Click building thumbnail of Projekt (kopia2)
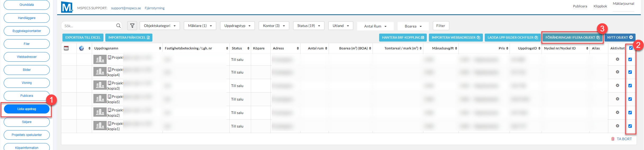The width and height of the screenshot is (644, 150). click(100, 112)
